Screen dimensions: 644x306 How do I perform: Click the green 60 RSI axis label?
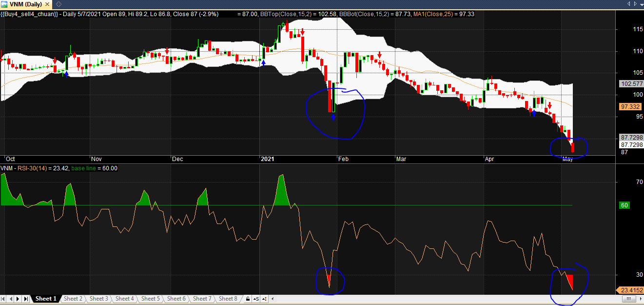pyautogui.click(x=624, y=205)
